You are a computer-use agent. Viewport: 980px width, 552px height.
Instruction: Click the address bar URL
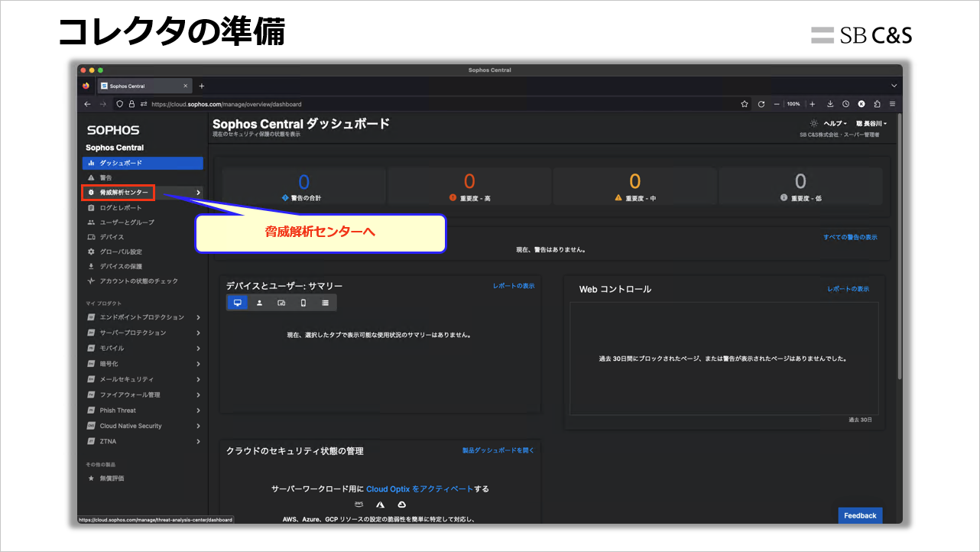(x=226, y=104)
